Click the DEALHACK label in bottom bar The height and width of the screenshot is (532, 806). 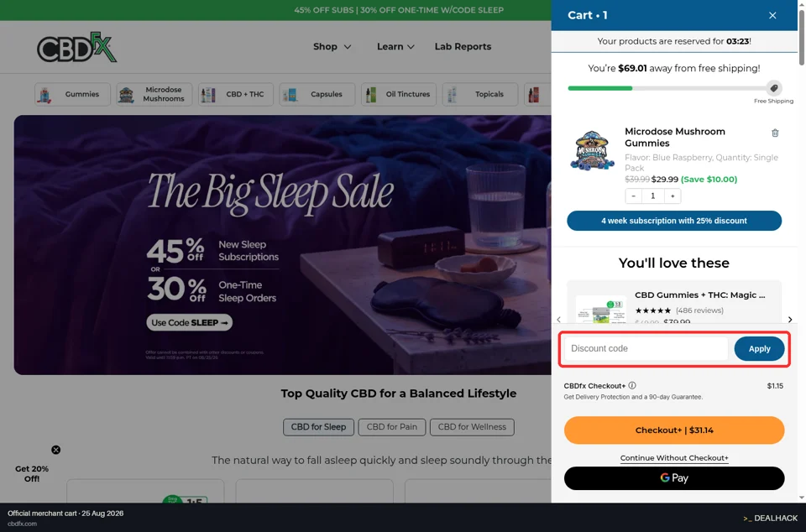click(771, 518)
